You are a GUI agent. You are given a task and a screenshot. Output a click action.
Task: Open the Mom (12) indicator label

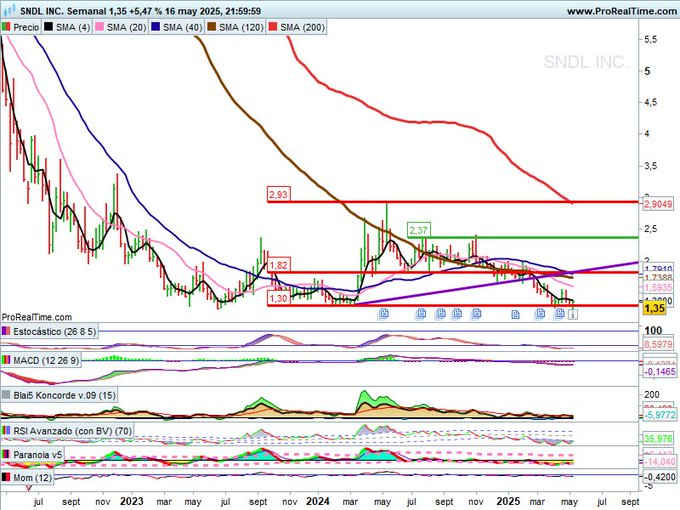click(33, 477)
